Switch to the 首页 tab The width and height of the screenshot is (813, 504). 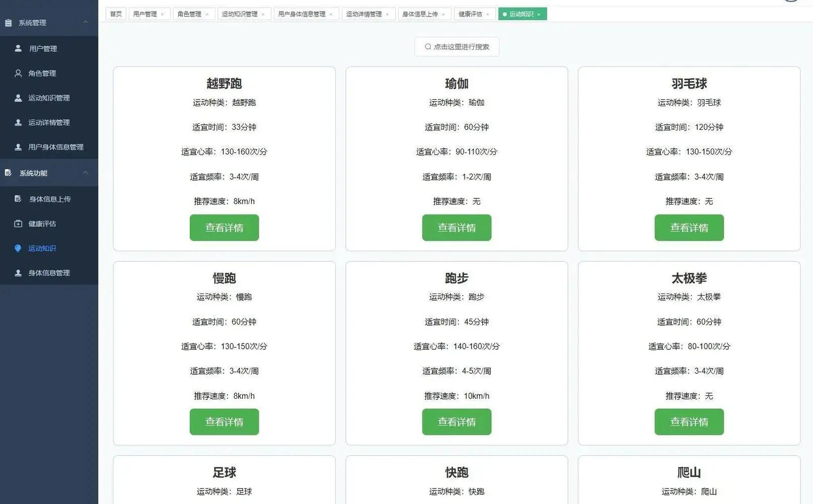click(x=115, y=14)
